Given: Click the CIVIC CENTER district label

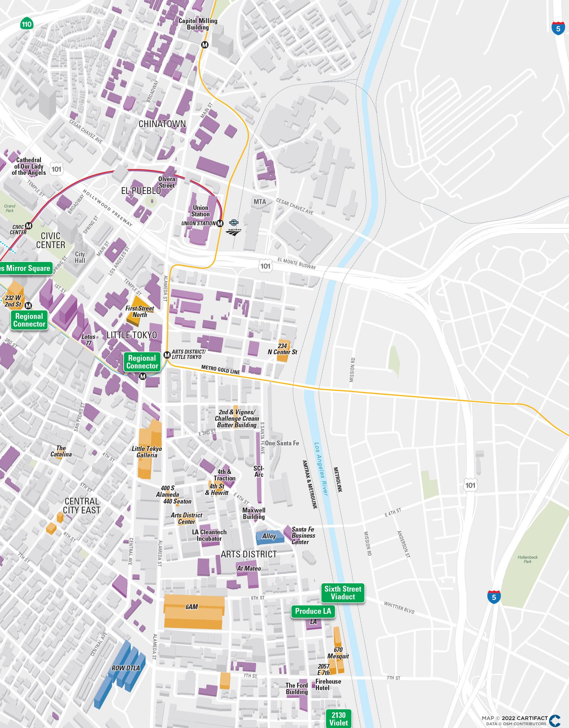Looking at the screenshot, I should 51,240.
